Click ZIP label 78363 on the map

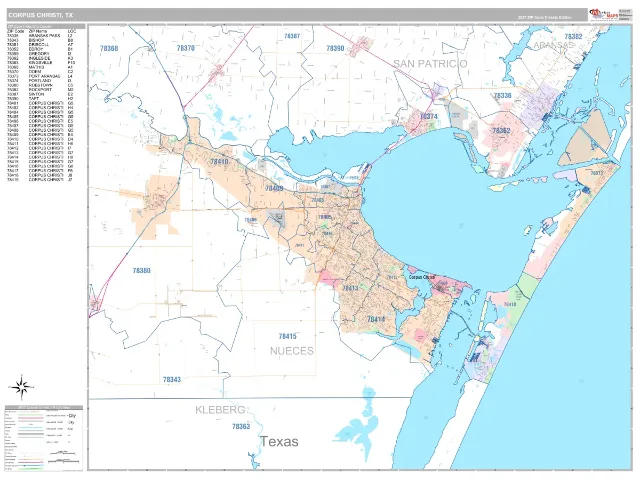pyautogui.click(x=241, y=427)
